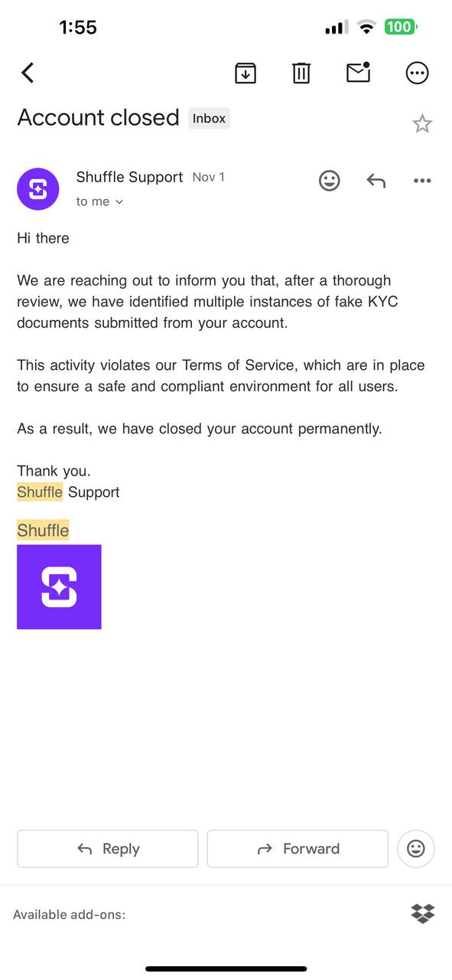Viewport: 452px width, 980px height.
Task: Mark email as unread
Action: pyautogui.click(x=359, y=72)
